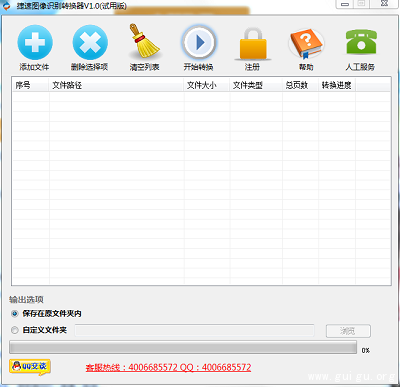Minimize the converter window
Screen dimensions: 400x387
click(345, 4)
